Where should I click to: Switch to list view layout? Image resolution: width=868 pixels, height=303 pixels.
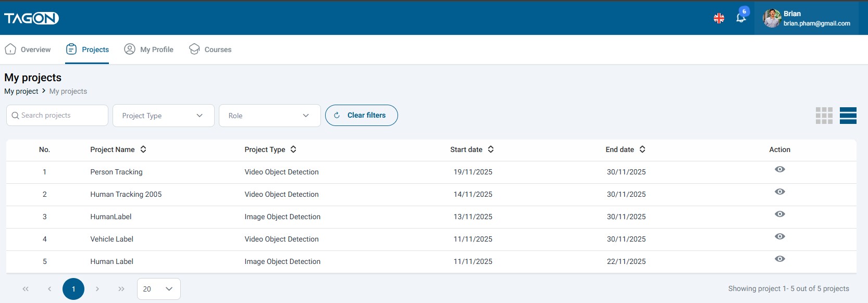click(x=848, y=116)
